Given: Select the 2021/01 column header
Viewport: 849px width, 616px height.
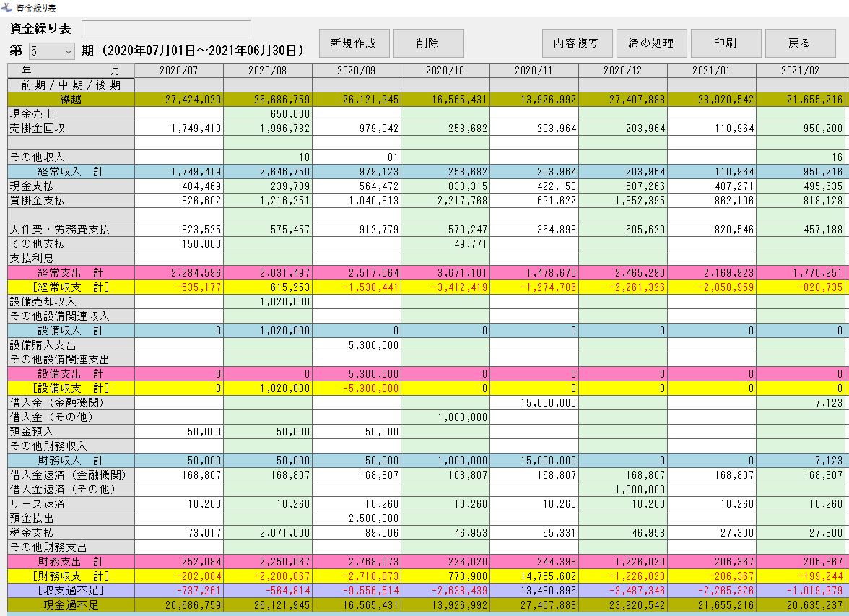Looking at the screenshot, I should click(712, 71).
